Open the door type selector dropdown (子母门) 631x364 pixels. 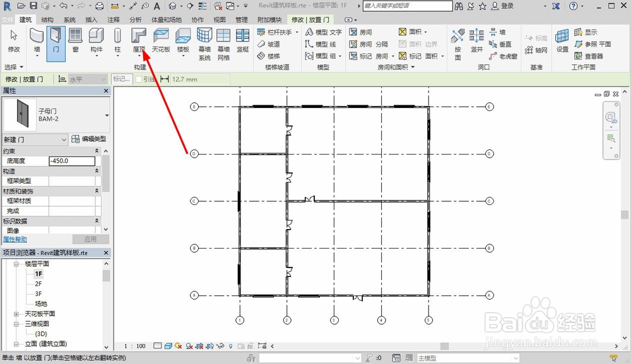[x=107, y=115]
